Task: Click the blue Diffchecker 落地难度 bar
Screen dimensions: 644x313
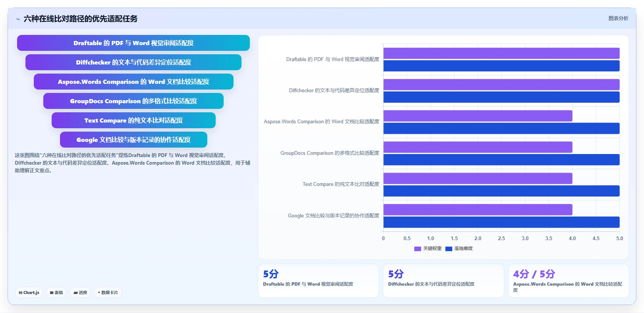Action: click(x=501, y=97)
